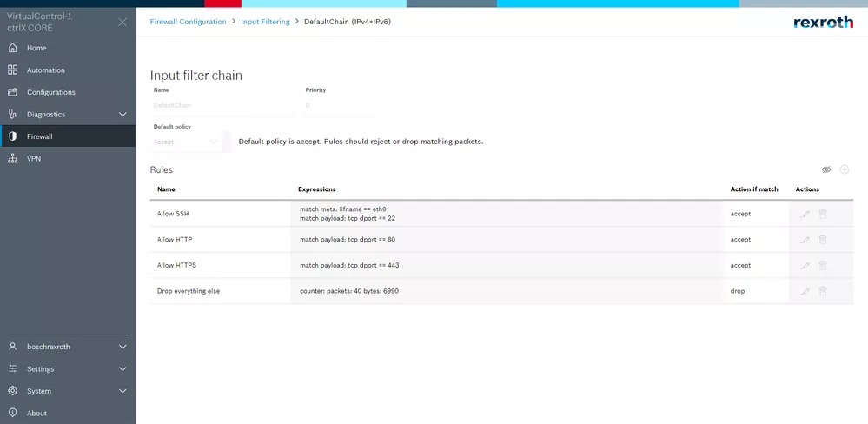Open the VPN page in sidebar
This screenshot has height=424, width=868.
pos(35,159)
